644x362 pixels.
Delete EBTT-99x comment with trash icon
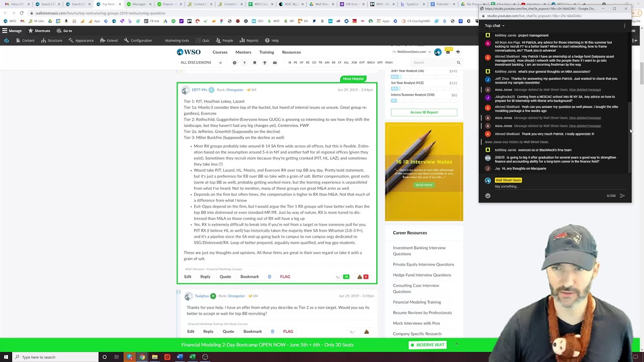click(x=269, y=277)
